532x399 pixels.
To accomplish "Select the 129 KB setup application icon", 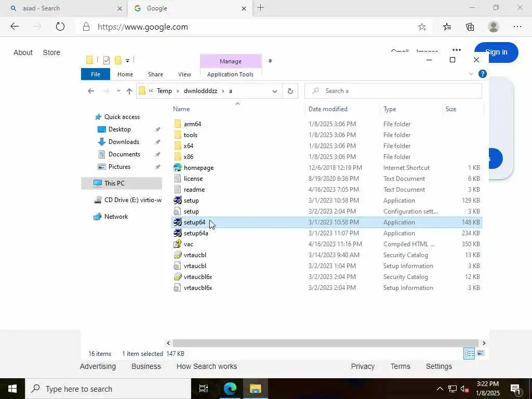I will [178, 200].
